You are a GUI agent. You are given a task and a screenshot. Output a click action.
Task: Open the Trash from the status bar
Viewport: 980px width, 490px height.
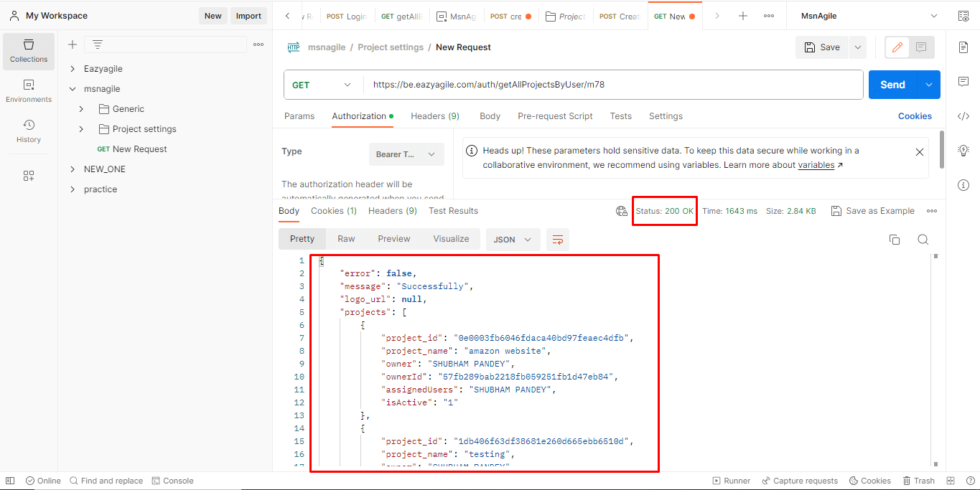(x=919, y=481)
